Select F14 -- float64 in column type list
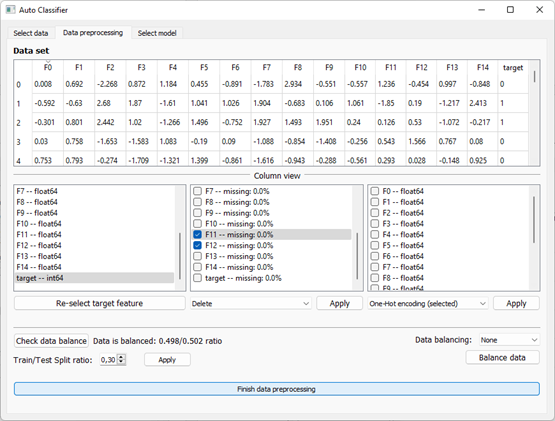The height and width of the screenshot is (421, 555). click(x=95, y=267)
